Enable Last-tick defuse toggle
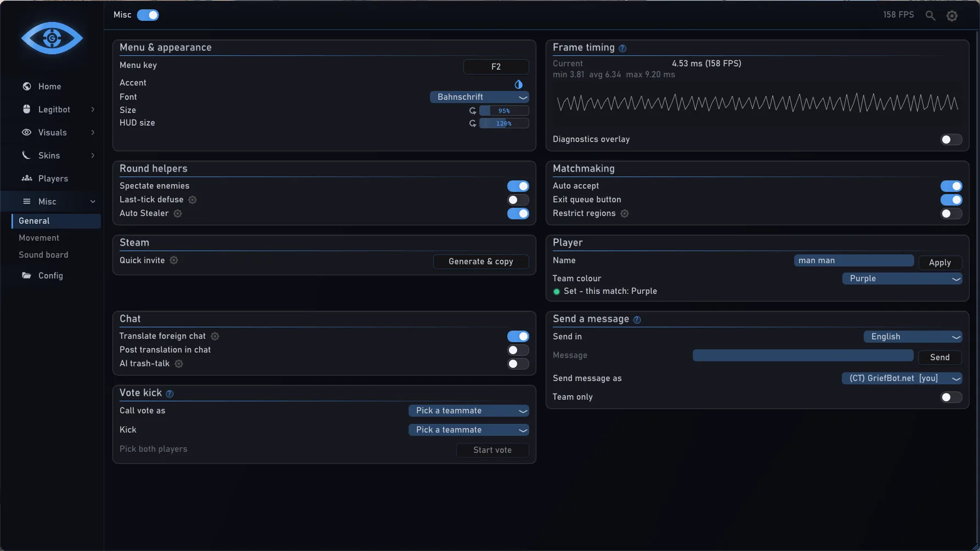Image resolution: width=980 pixels, height=551 pixels. (x=518, y=200)
